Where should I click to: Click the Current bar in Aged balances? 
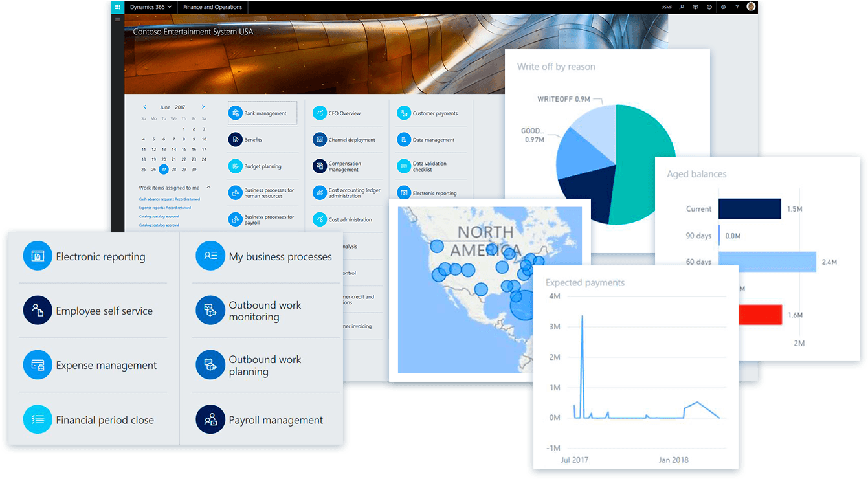tap(750, 208)
